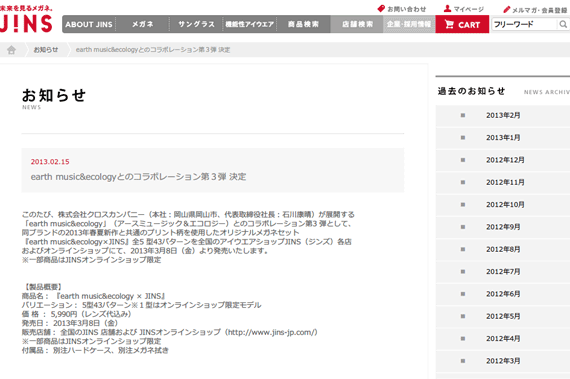The image size is (570, 379).
Task: Click the search magnifier icon
Action: click(x=563, y=24)
